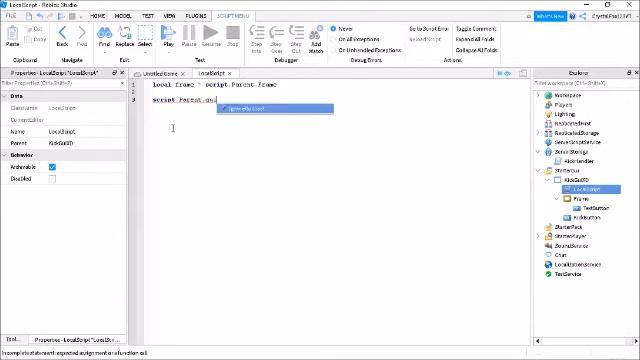The width and height of the screenshot is (640, 360).
Task: Open the Filter Properties dropdown arrow
Action: tap(122, 83)
